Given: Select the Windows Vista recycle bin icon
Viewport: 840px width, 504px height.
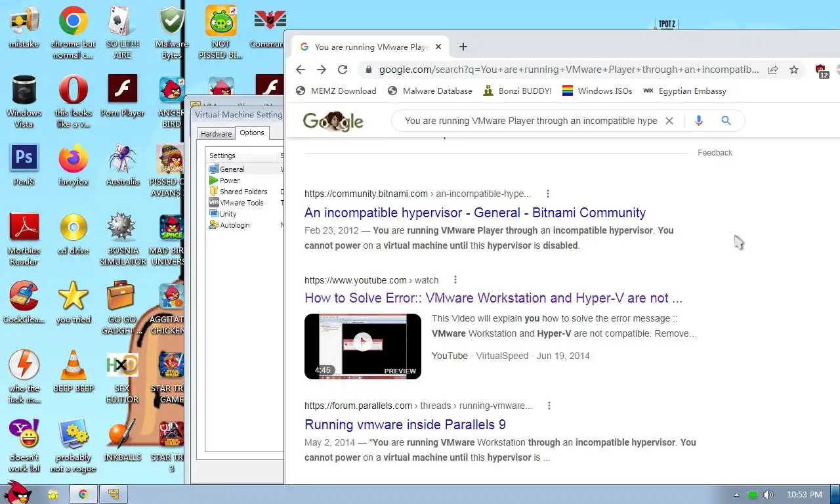Looking at the screenshot, I should coord(24,102).
